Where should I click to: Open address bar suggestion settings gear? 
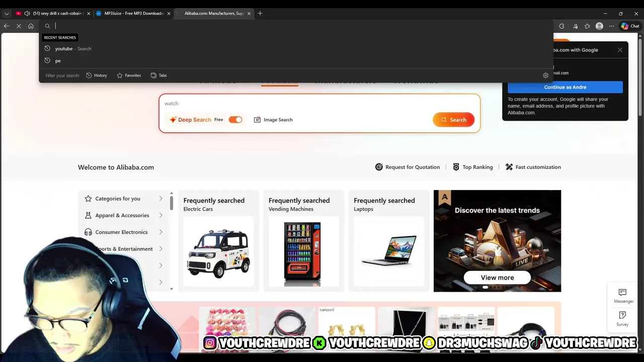[x=545, y=75]
